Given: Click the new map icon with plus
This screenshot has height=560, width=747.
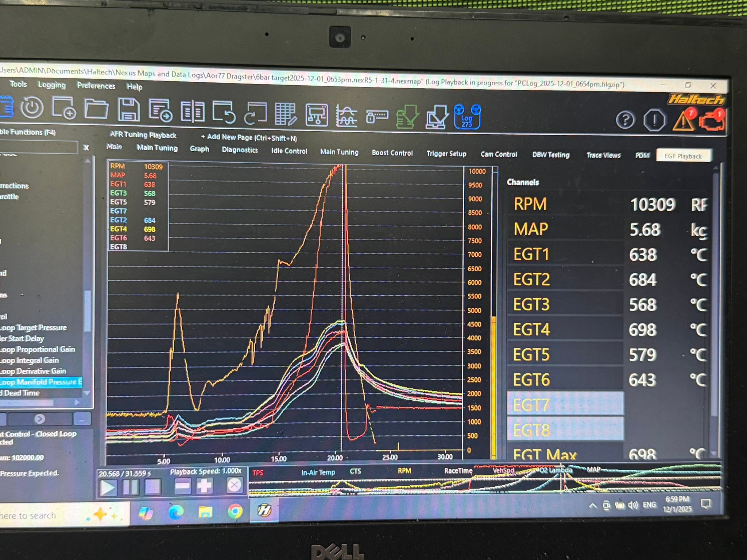Looking at the screenshot, I should coord(64,108).
